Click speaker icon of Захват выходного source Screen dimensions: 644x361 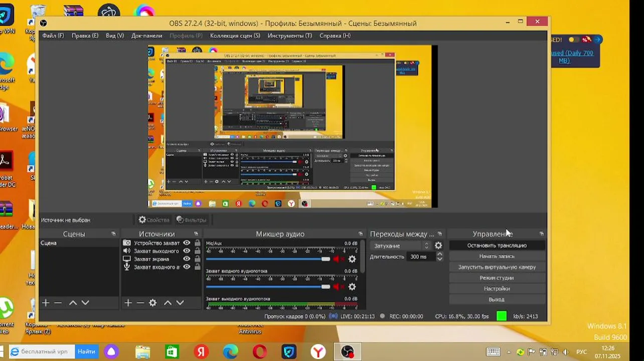pyautogui.click(x=127, y=251)
